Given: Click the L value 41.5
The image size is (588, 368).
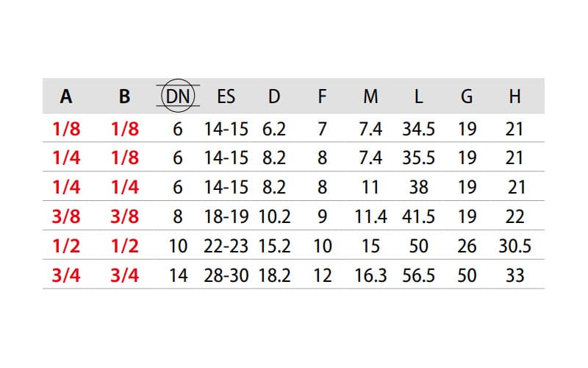Looking at the screenshot, I should [x=418, y=216].
